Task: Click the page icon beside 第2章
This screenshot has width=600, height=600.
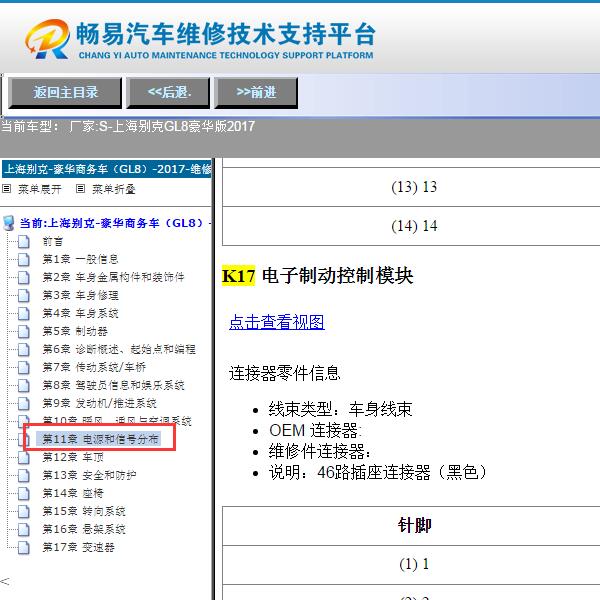Action: (24, 277)
